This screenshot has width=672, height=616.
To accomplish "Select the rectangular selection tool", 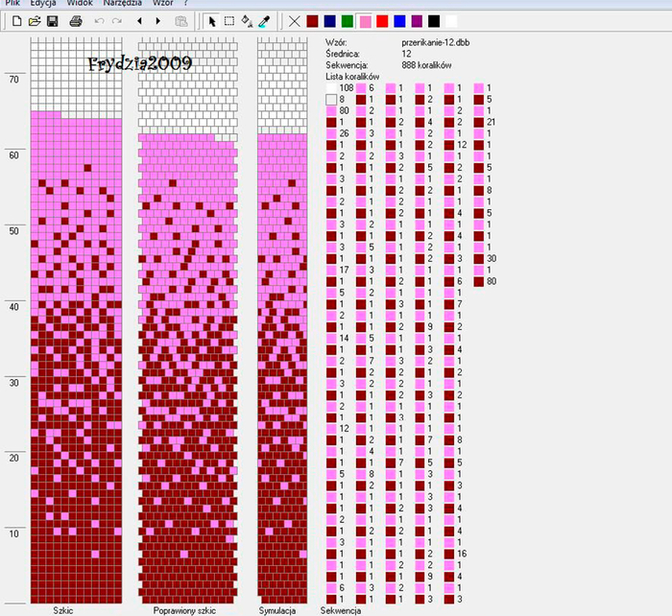I will click(x=229, y=21).
